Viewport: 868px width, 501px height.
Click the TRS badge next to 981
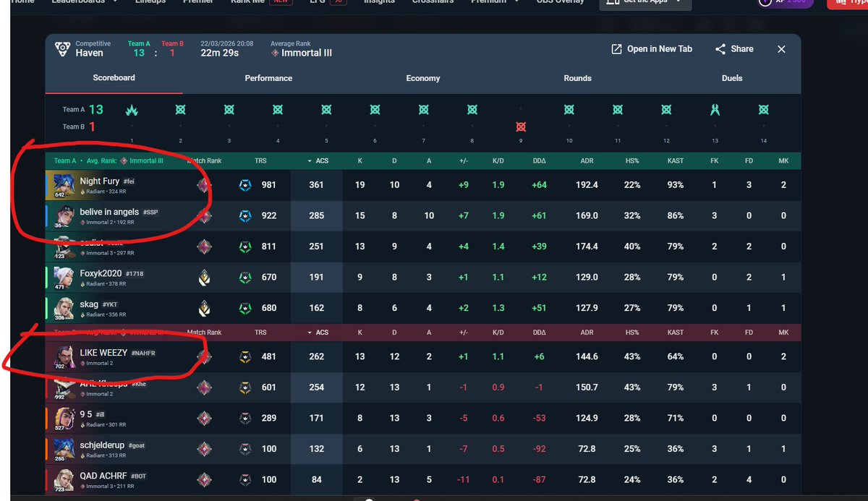(x=246, y=185)
